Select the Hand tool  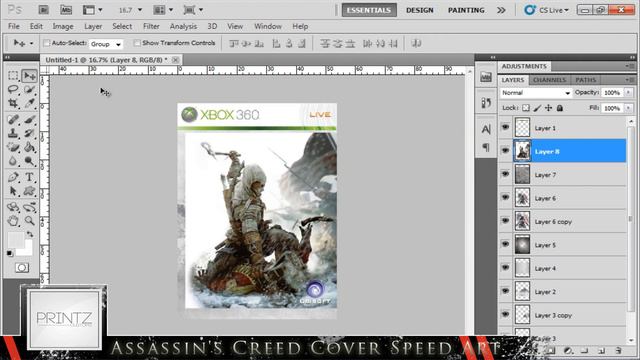13,221
